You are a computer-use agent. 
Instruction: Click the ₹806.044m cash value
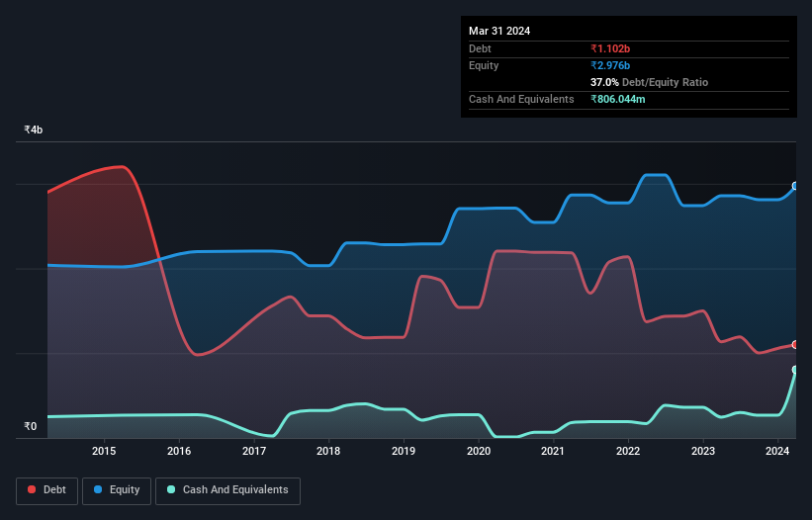click(618, 99)
